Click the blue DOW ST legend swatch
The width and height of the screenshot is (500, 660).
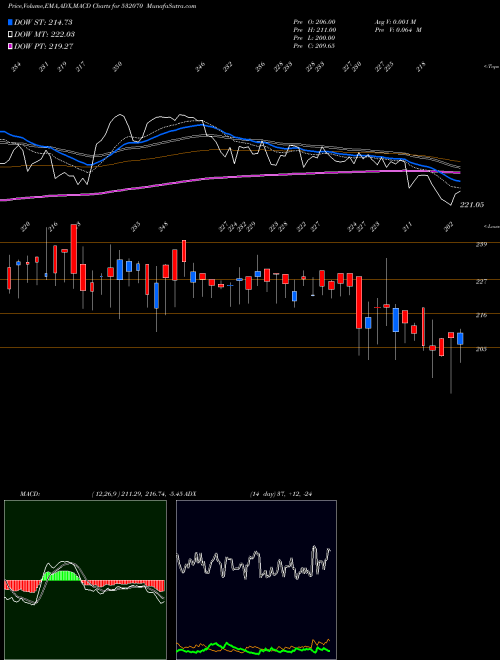[10, 22]
